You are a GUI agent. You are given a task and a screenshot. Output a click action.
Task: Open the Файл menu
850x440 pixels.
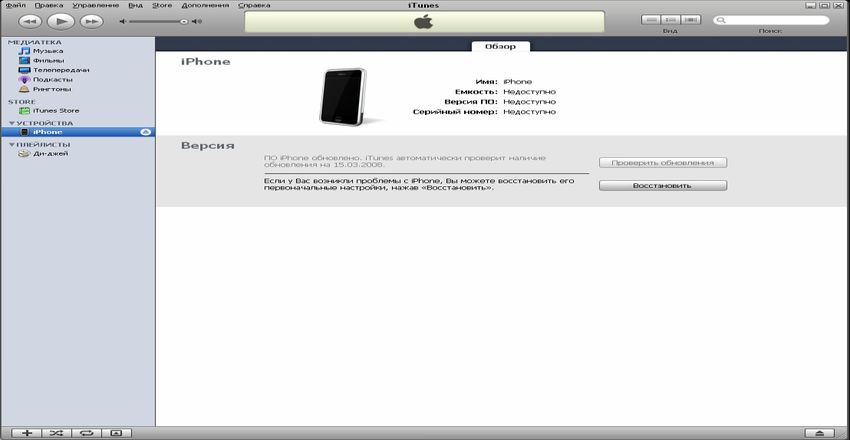[x=16, y=5]
